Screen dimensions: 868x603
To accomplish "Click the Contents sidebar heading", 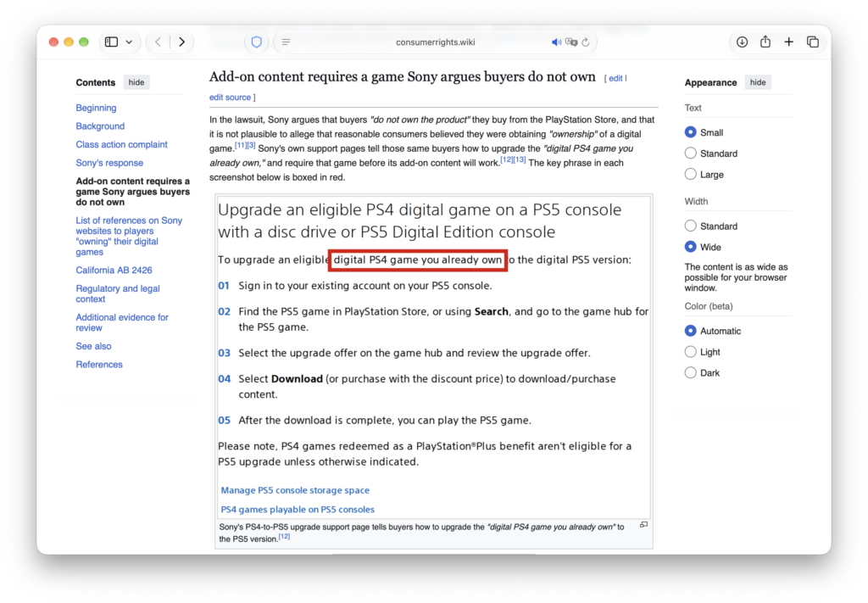I will point(95,82).
